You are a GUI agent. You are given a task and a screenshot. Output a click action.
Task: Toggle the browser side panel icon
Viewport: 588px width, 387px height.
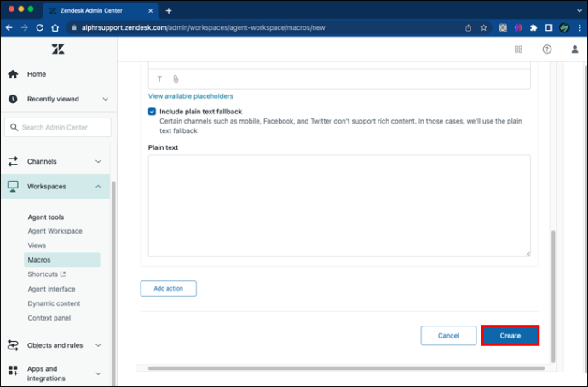pyautogui.click(x=549, y=28)
